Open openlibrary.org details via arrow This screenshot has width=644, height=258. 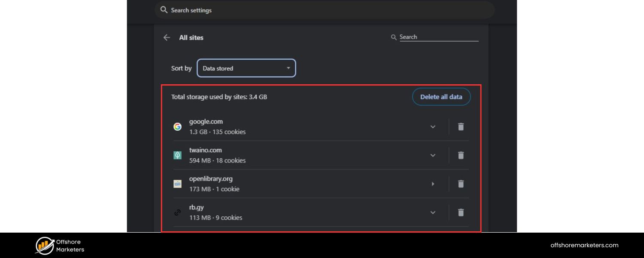pyautogui.click(x=433, y=184)
